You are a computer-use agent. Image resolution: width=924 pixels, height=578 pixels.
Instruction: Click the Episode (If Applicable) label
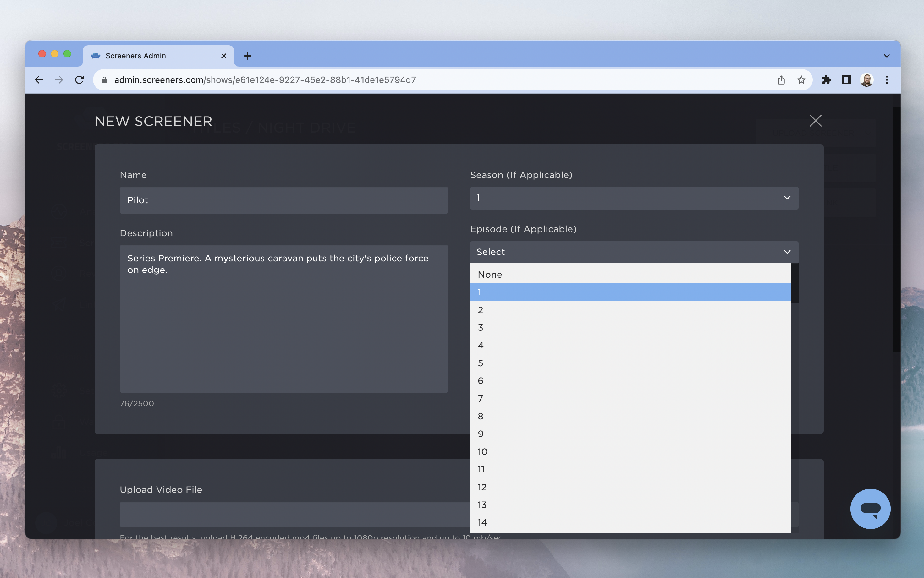click(523, 229)
